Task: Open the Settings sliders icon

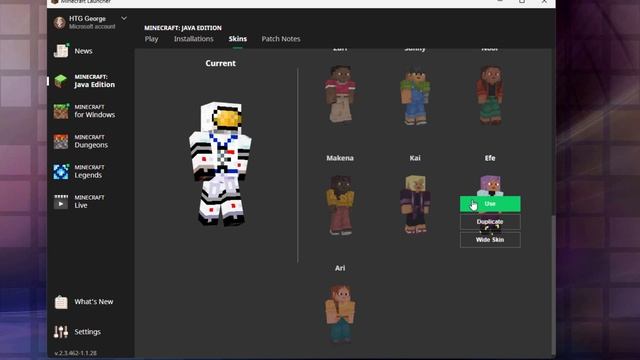Action: coord(61,332)
